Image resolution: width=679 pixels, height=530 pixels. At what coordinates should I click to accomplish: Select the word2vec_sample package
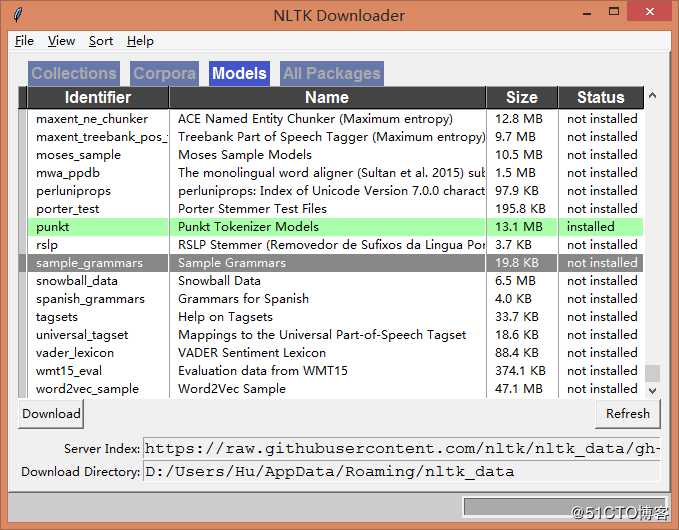pos(87,389)
